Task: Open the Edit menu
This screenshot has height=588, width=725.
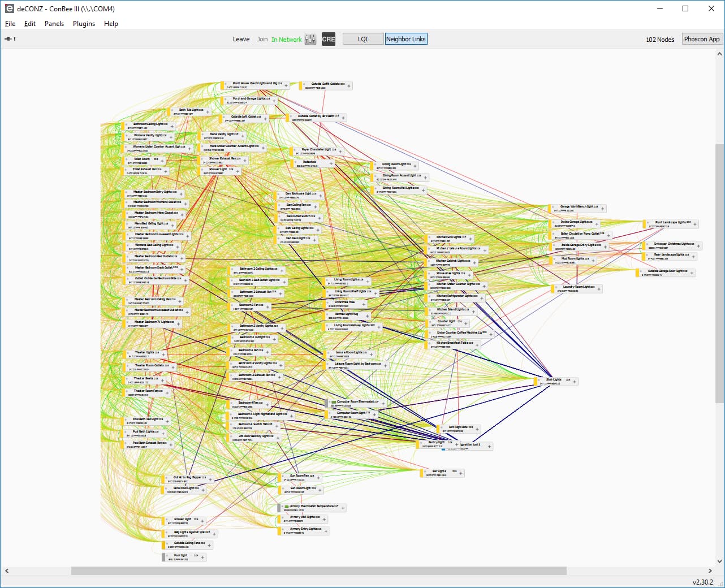Action: point(30,24)
